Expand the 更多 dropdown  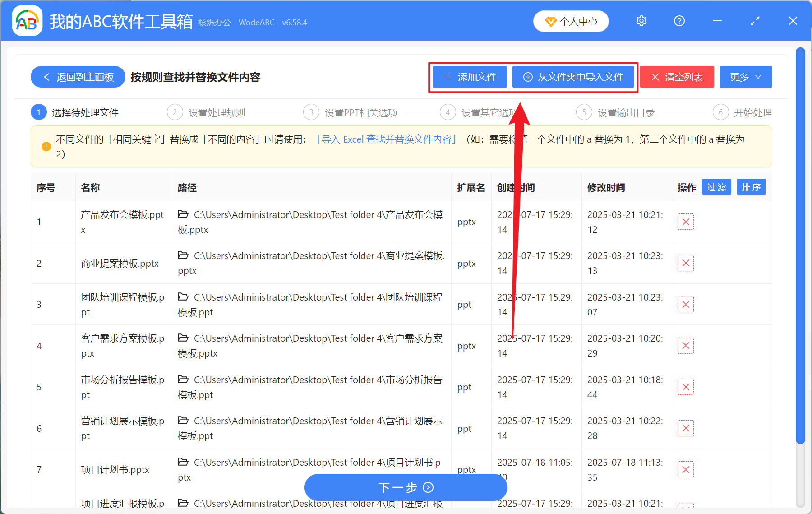[745, 77]
